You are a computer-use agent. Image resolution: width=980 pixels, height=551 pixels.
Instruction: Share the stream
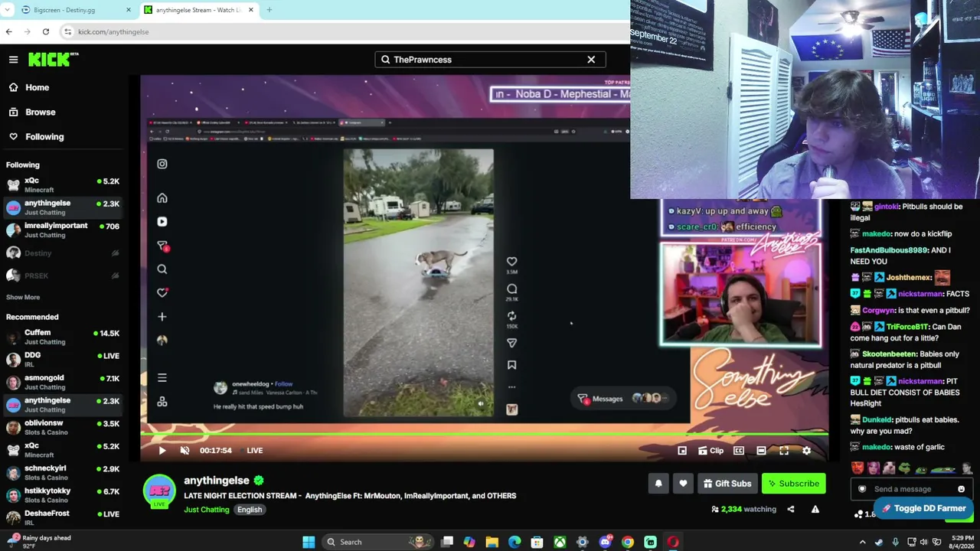pos(791,509)
